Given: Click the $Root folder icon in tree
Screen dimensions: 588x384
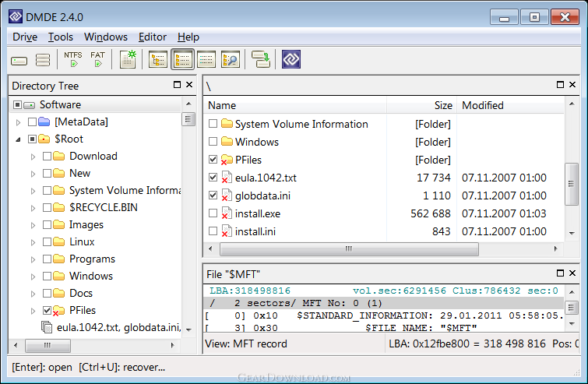Looking at the screenshot, I should click(x=44, y=139).
